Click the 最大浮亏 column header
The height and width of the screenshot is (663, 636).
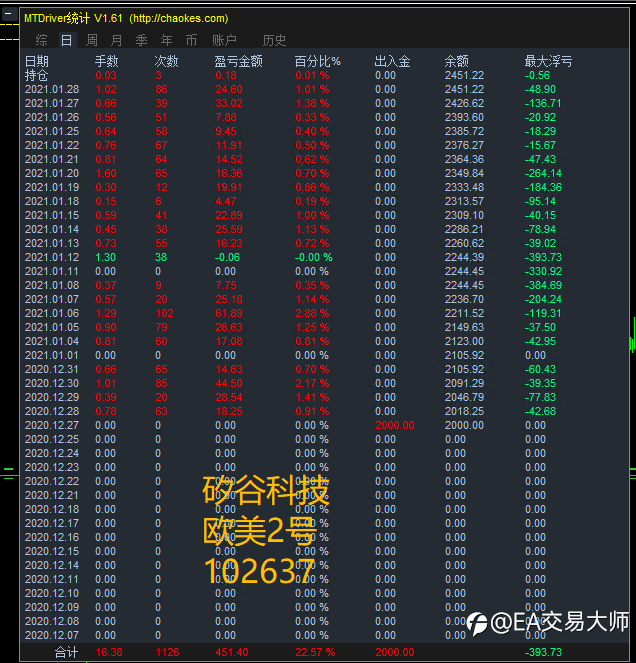548,61
